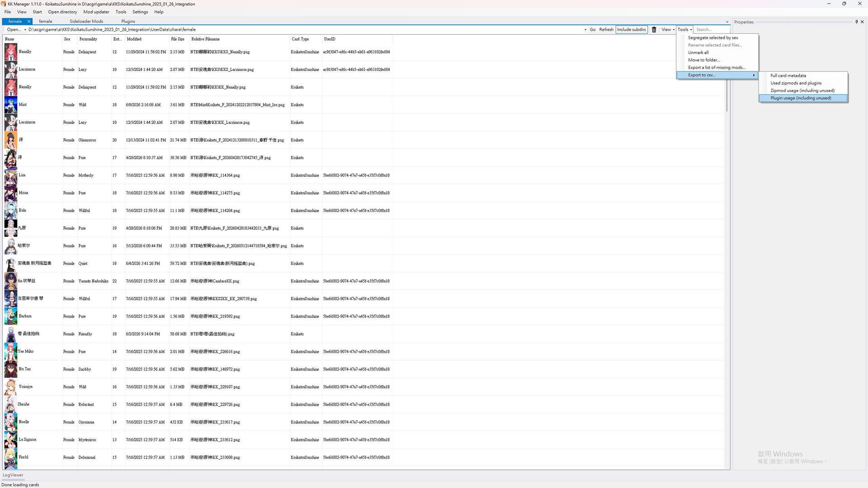This screenshot has height=488, width=868.
Task: Choose Plugin usage (including unused)
Action: point(802,98)
